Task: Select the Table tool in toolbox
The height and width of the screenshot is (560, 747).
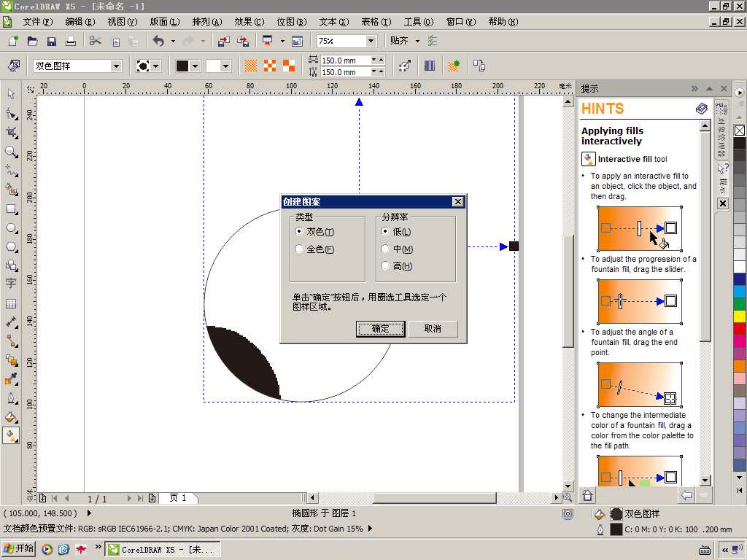Action: [11, 303]
